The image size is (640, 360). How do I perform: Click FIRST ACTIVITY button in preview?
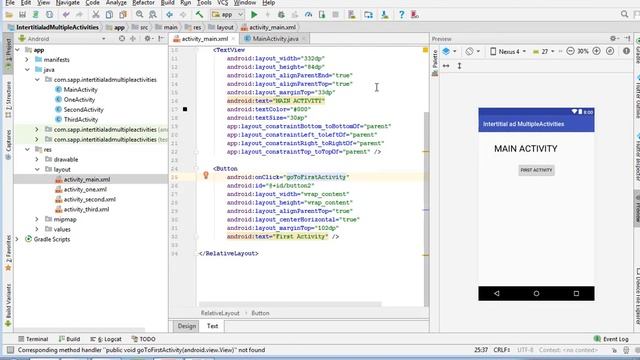(x=536, y=170)
